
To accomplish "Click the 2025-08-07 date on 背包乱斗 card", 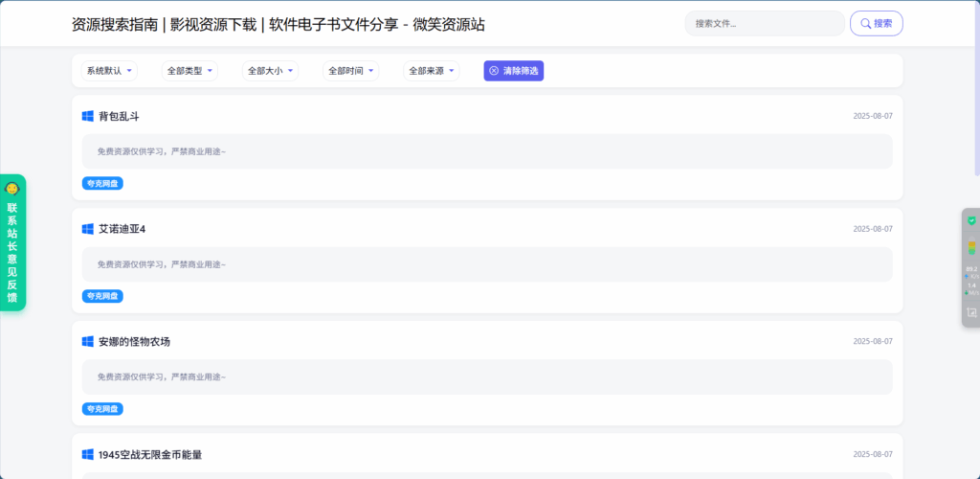I will [x=873, y=116].
